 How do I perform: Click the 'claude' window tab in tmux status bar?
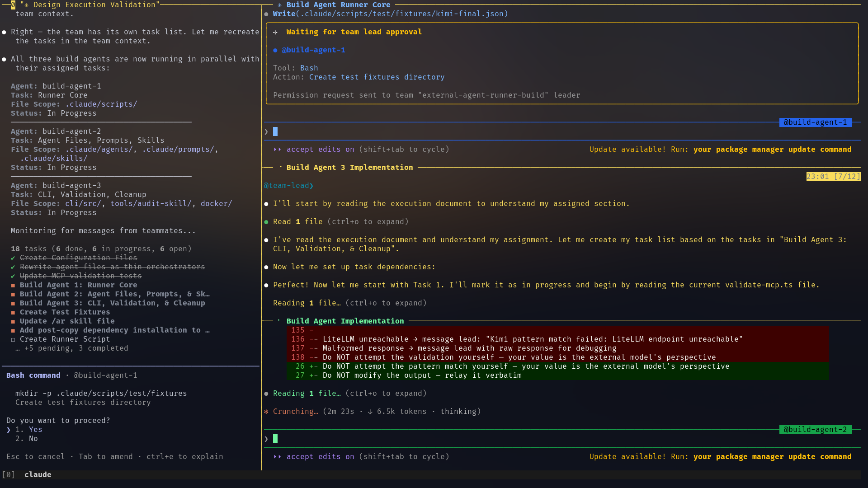pyautogui.click(x=38, y=474)
